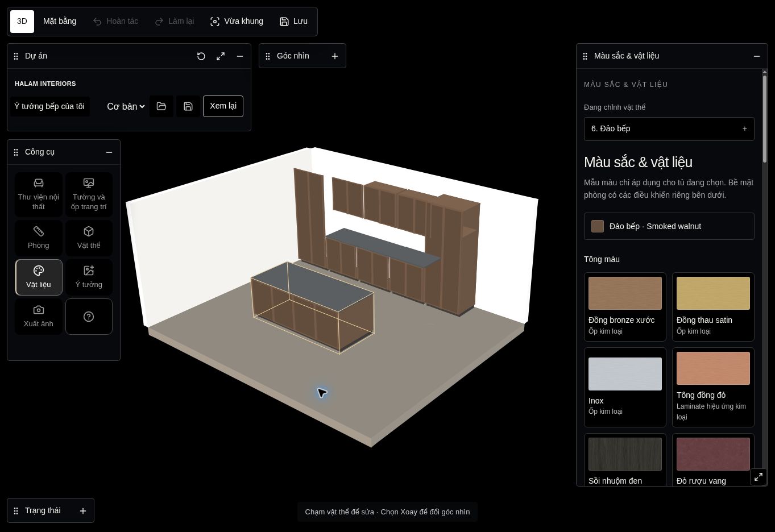
Task: Save project using Lưu toolbar button
Action: tap(293, 22)
